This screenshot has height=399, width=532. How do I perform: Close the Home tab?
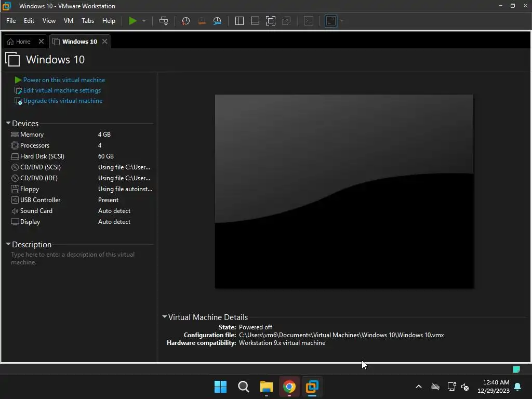41,41
